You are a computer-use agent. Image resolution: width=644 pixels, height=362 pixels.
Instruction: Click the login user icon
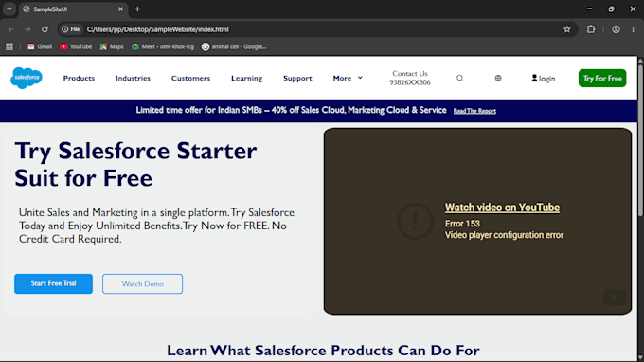[534, 78]
